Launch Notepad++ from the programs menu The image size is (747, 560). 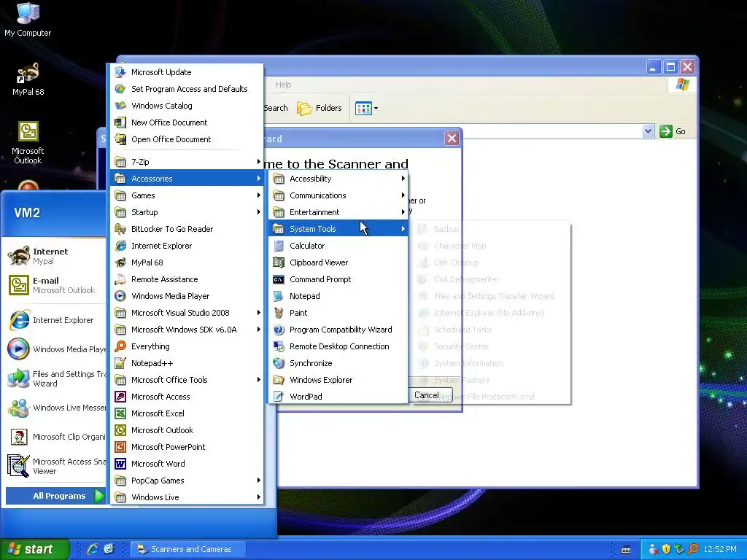tap(187, 363)
